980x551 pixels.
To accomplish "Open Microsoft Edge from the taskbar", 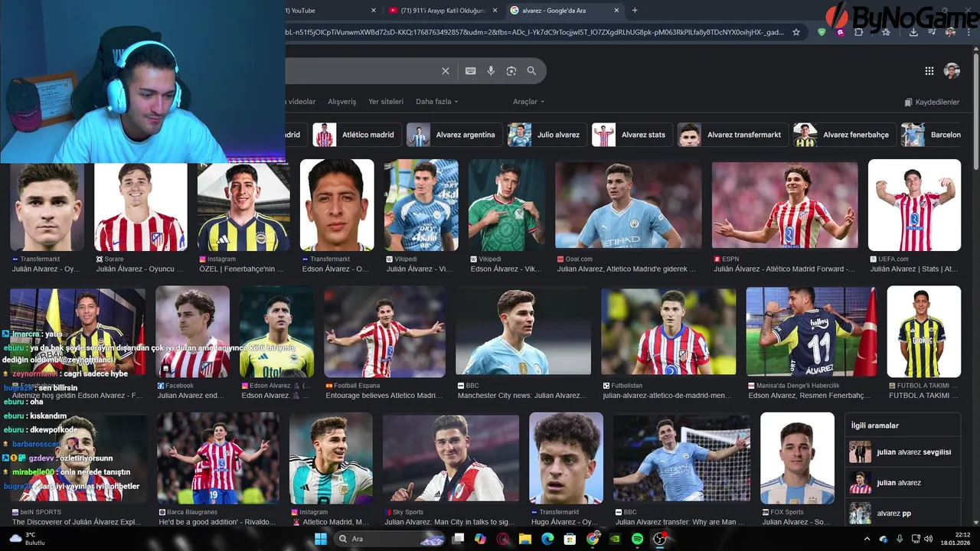I will click(547, 539).
